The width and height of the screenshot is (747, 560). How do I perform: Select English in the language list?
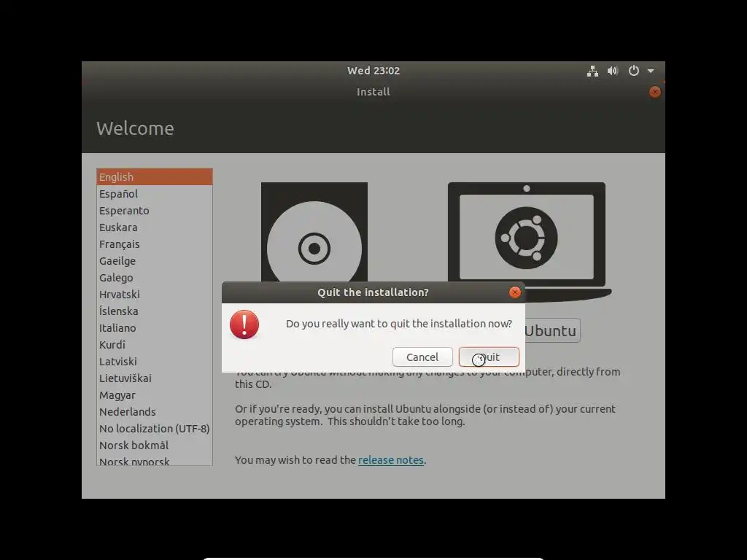coord(155,176)
